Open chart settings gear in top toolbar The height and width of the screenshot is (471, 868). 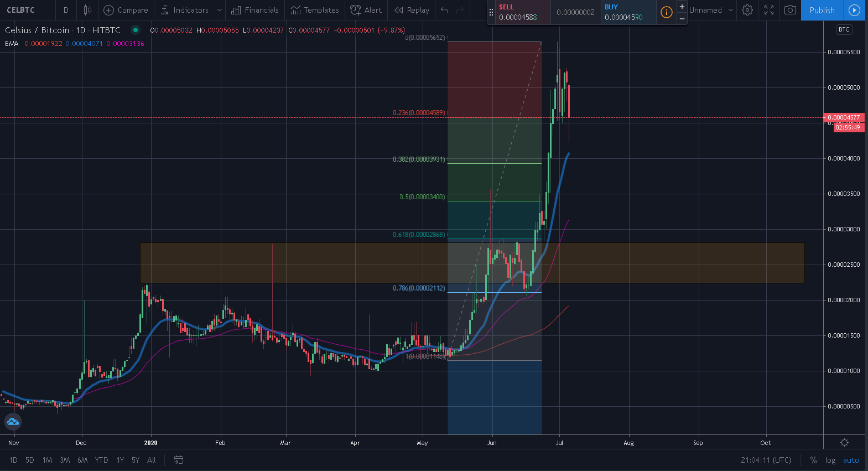tap(747, 10)
